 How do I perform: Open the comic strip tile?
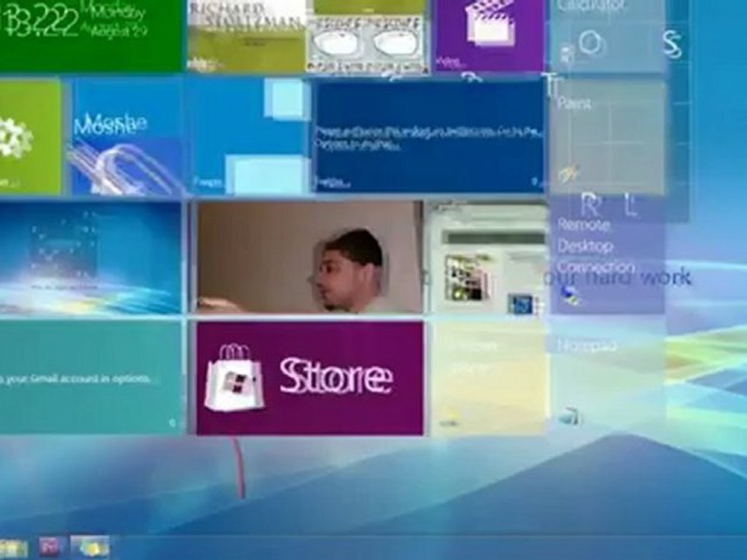[x=367, y=37]
